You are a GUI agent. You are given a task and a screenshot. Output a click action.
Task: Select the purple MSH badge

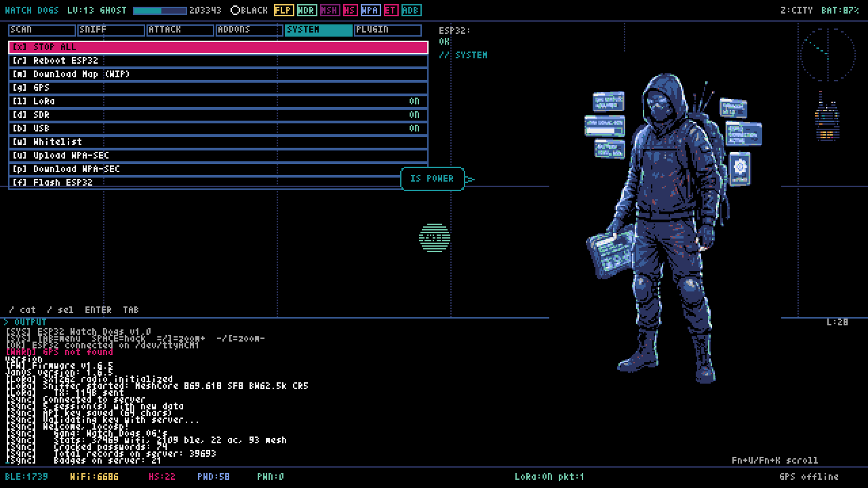(329, 10)
